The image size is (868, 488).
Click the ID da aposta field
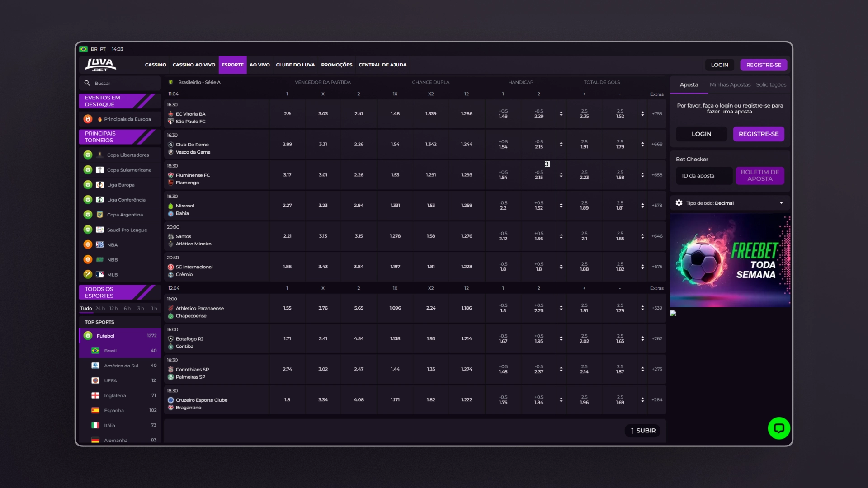tap(704, 175)
